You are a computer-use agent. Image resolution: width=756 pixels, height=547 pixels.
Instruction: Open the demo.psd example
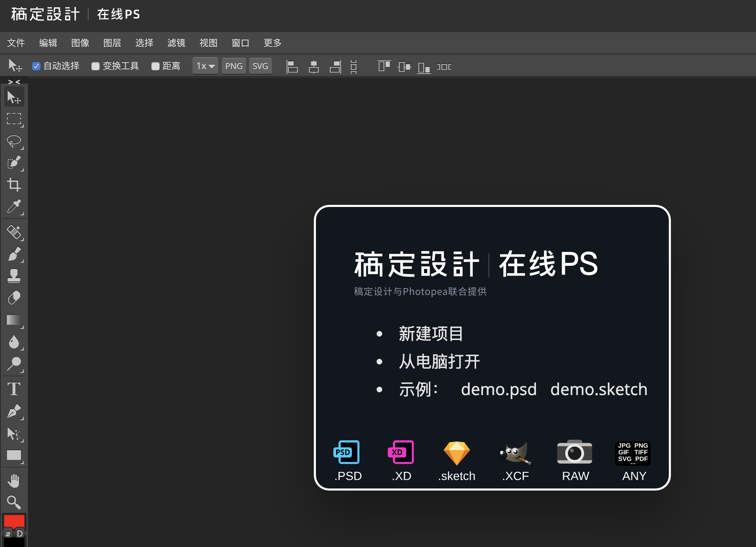(499, 389)
